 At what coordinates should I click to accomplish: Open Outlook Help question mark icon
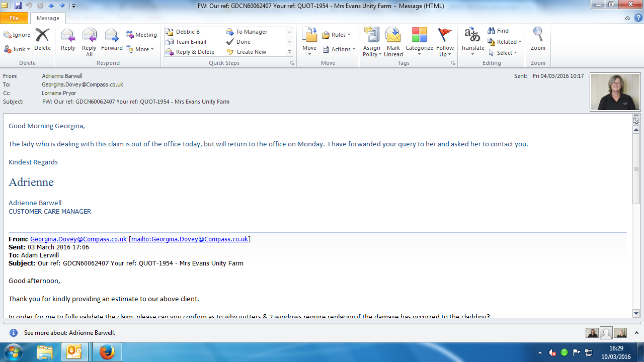(638, 18)
